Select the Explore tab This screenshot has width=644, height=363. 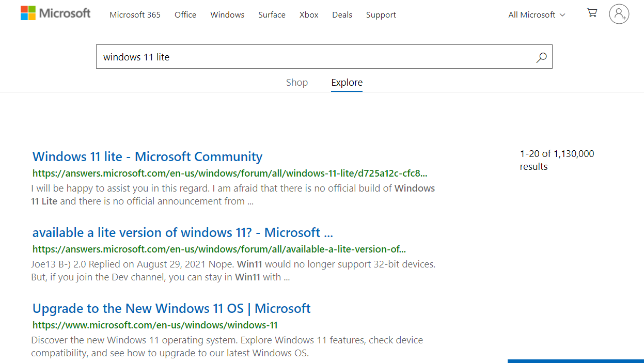(x=347, y=83)
